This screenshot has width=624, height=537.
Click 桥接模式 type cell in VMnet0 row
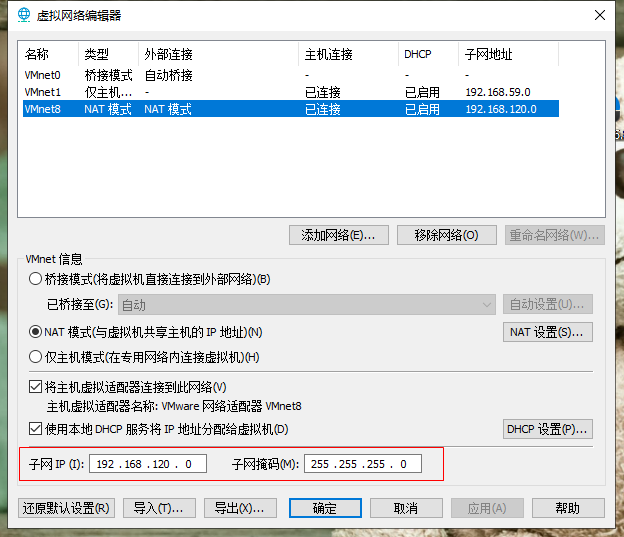click(x=108, y=75)
